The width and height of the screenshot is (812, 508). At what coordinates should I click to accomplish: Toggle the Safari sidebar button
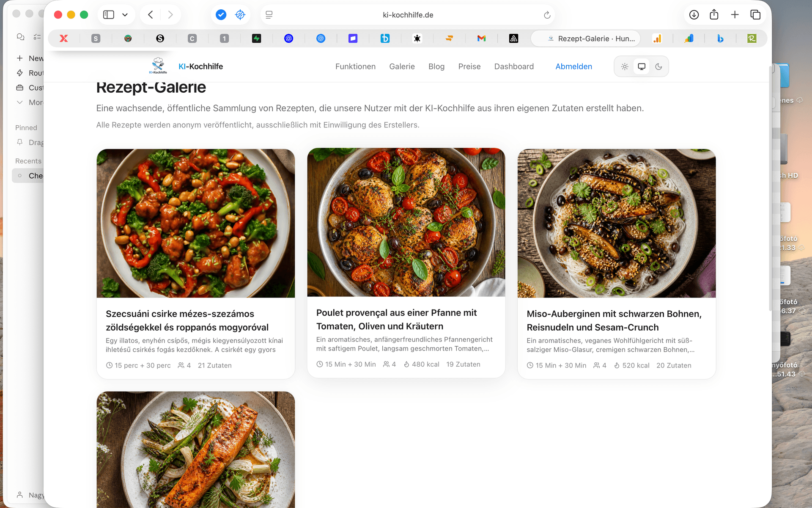109,15
